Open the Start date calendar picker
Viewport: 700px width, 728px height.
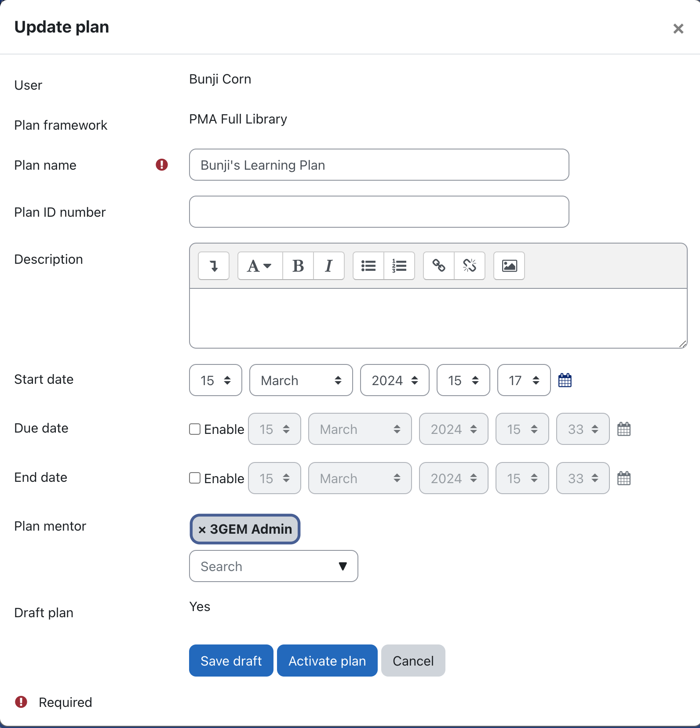pos(565,380)
